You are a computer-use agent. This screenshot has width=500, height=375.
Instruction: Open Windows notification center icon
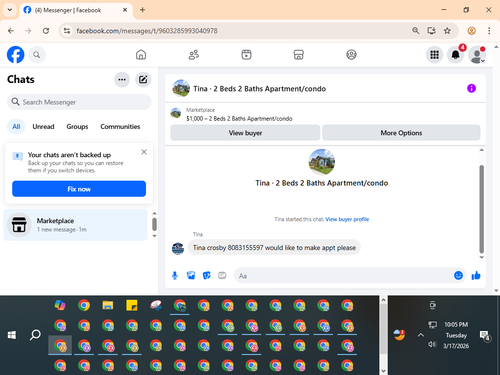point(484,335)
